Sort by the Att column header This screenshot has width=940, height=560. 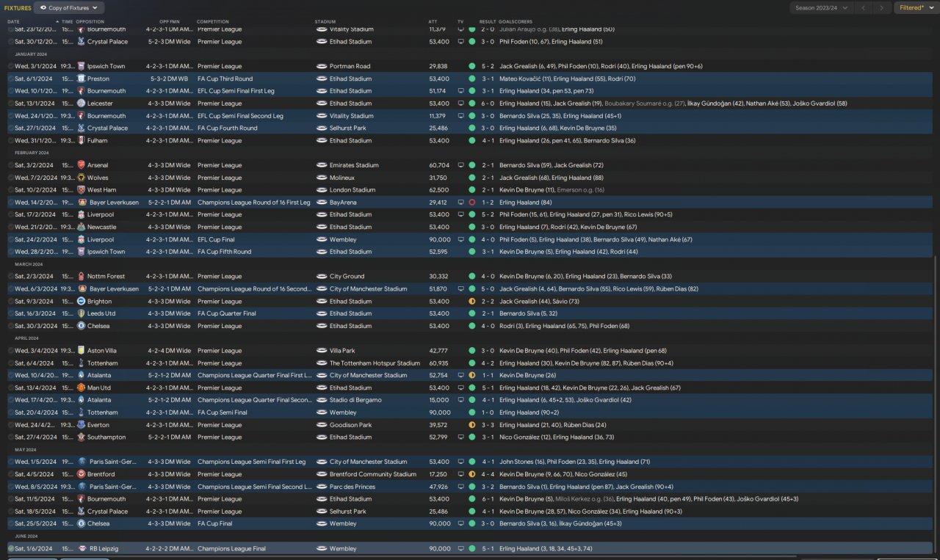pos(433,22)
